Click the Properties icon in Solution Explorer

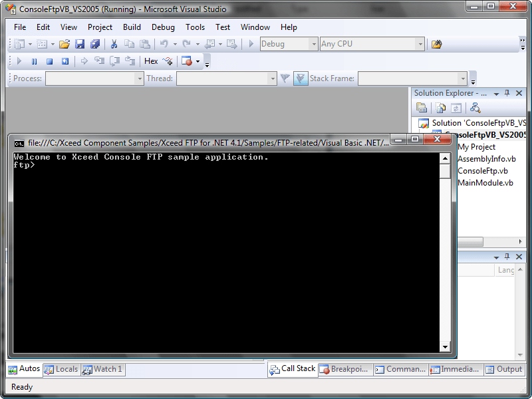(421, 108)
